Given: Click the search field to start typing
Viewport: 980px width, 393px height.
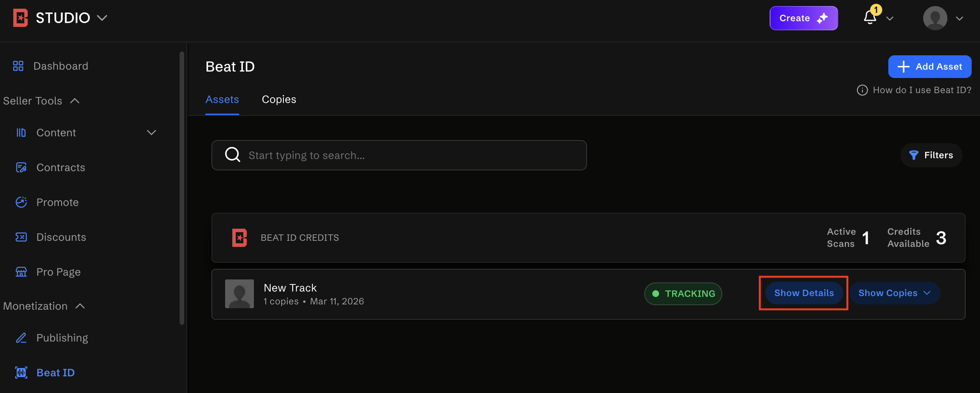Looking at the screenshot, I should tap(398, 155).
